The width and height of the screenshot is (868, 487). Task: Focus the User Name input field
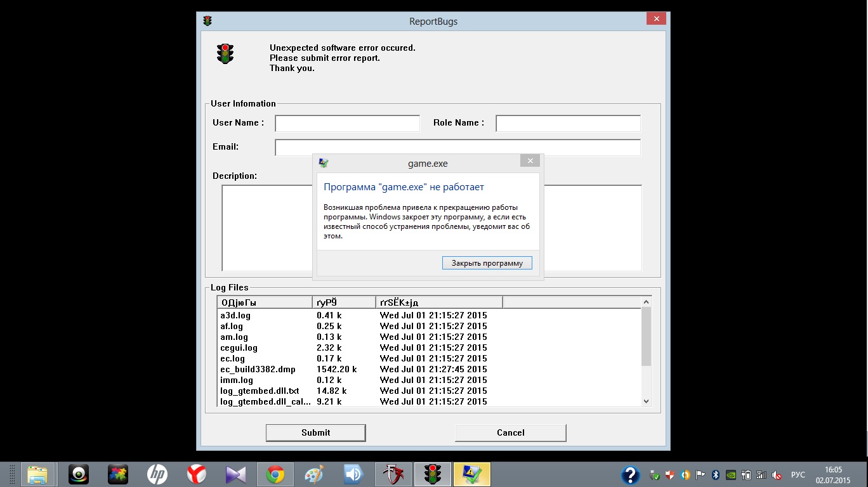point(348,123)
